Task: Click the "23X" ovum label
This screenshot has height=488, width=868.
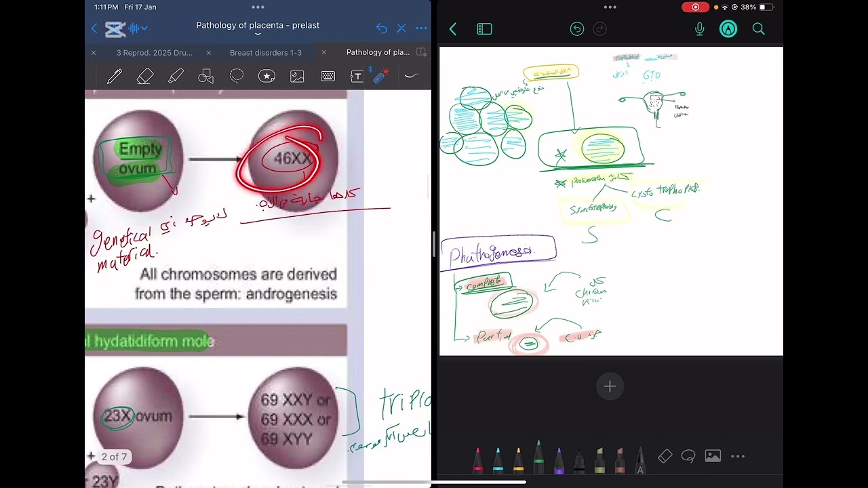Action: click(x=118, y=417)
